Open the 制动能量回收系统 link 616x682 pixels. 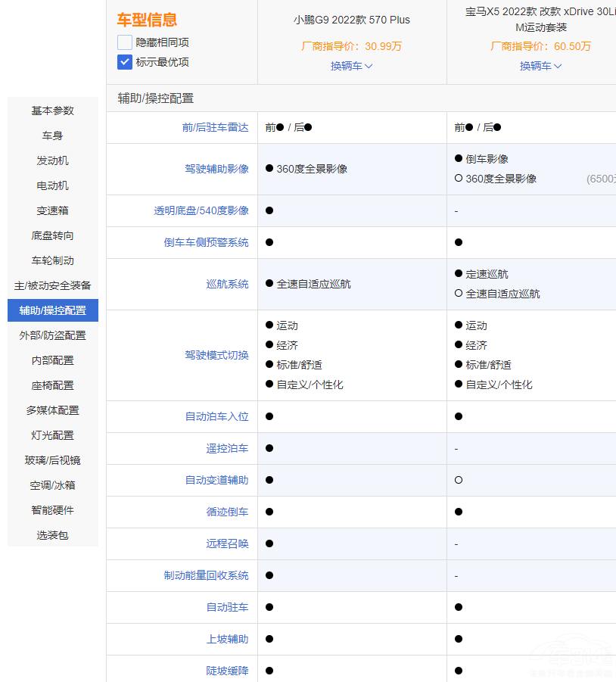tap(206, 575)
